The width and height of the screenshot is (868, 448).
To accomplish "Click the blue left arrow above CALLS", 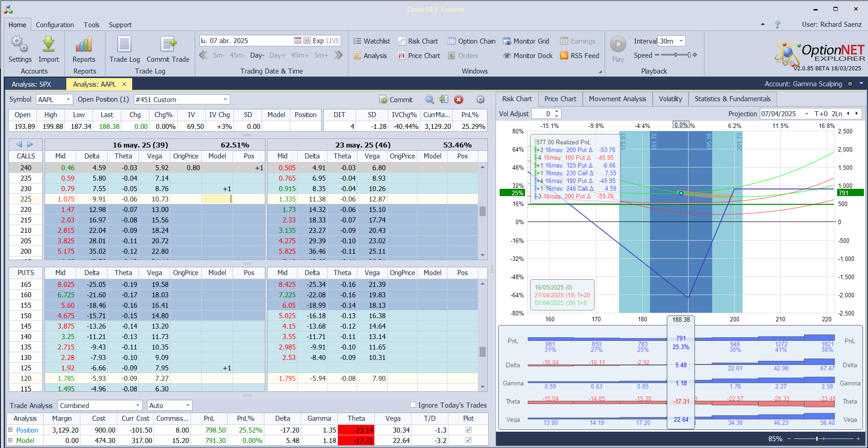I will tap(19, 144).
